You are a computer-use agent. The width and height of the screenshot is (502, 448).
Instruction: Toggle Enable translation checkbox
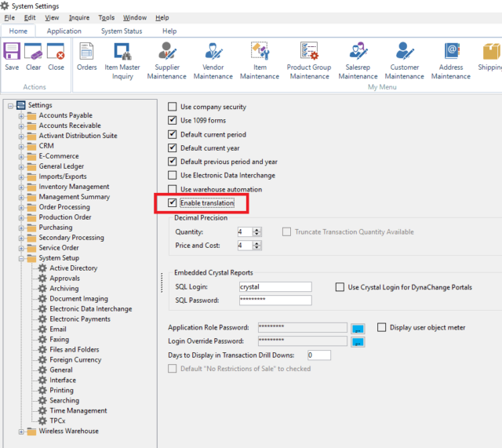point(173,202)
